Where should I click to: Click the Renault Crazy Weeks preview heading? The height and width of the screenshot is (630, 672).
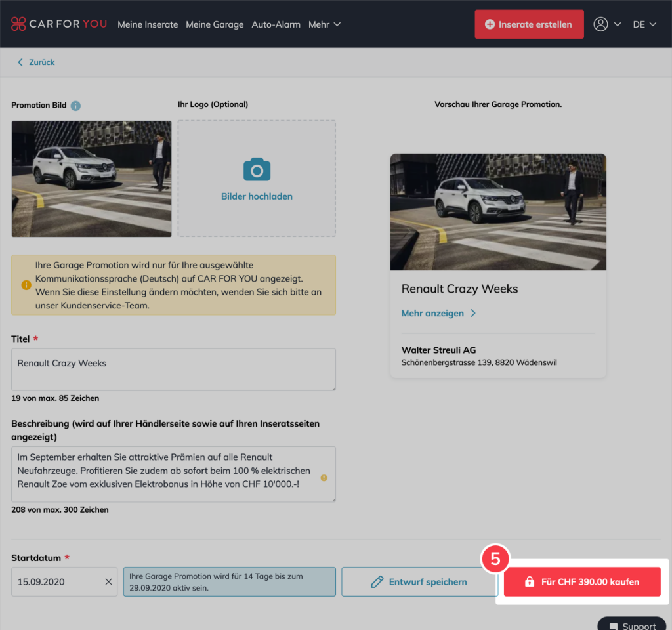pos(459,289)
